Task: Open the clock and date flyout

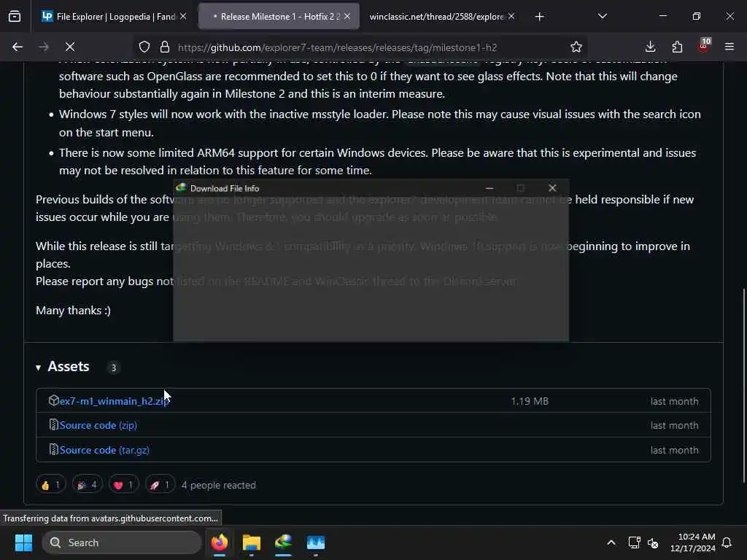Action: tap(693, 542)
